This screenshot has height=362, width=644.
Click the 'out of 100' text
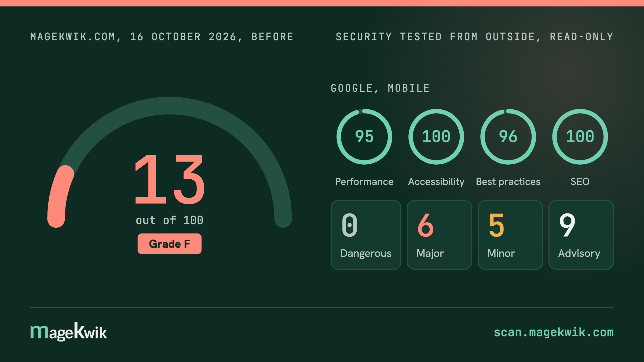(170, 220)
